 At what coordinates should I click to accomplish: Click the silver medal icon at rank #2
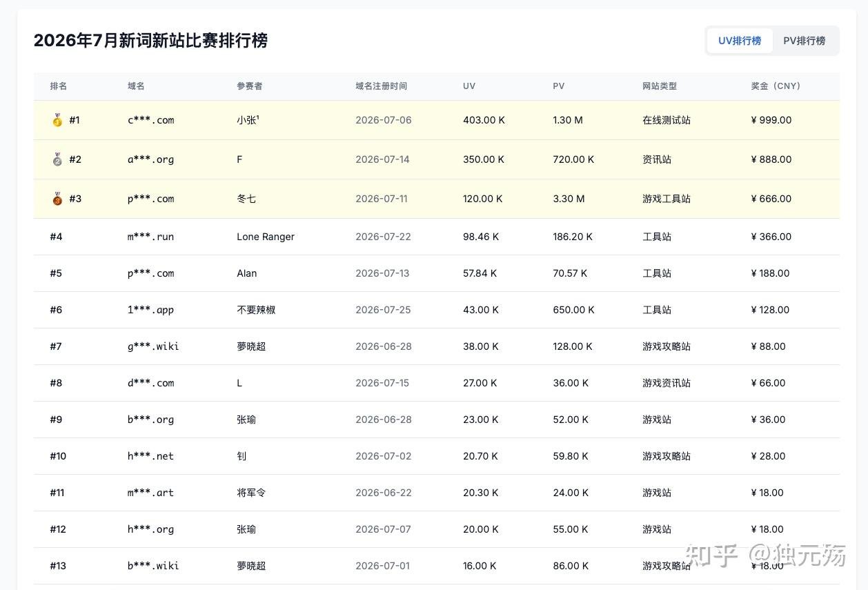click(58, 159)
